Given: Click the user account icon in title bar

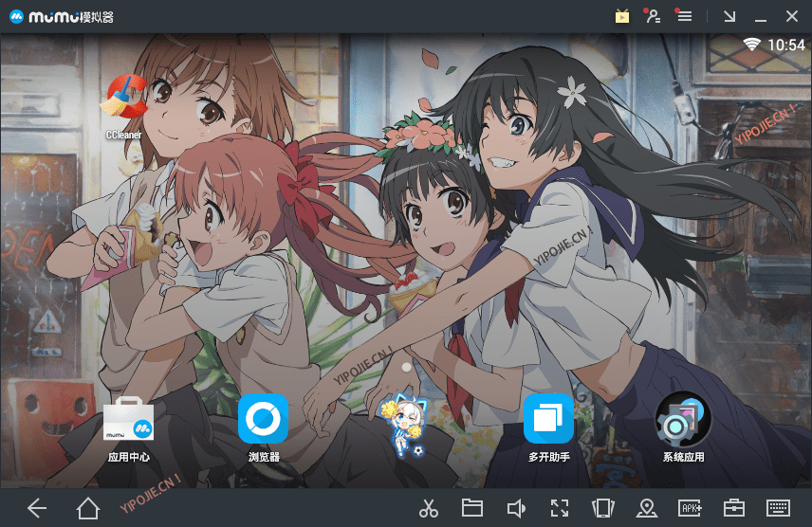Looking at the screenshot, I should pyautogui.click(x=652, y=16).
